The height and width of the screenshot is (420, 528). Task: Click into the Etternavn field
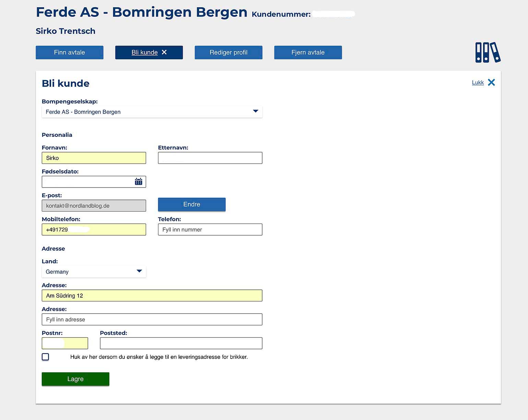click(210, 158)
